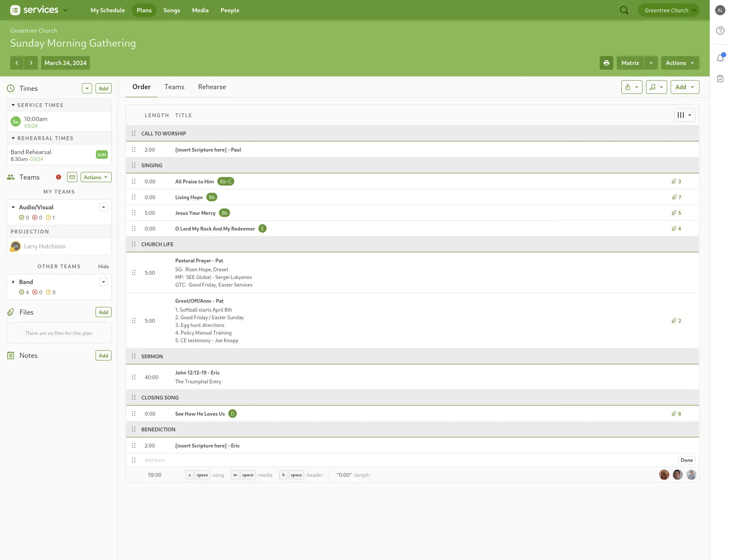The width and height of the screenshot is (730, 560).
Task: Open the Songs menu
Action: tap(171, 10)
